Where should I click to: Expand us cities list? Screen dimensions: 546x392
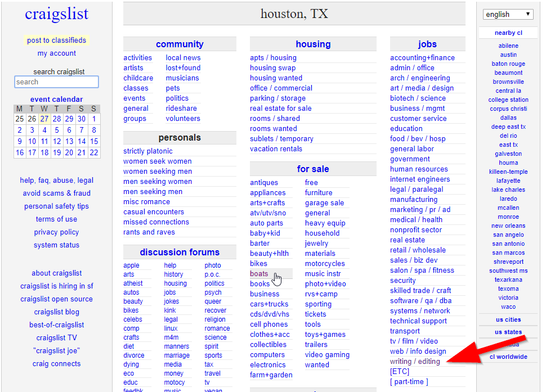tap(508, 319)
